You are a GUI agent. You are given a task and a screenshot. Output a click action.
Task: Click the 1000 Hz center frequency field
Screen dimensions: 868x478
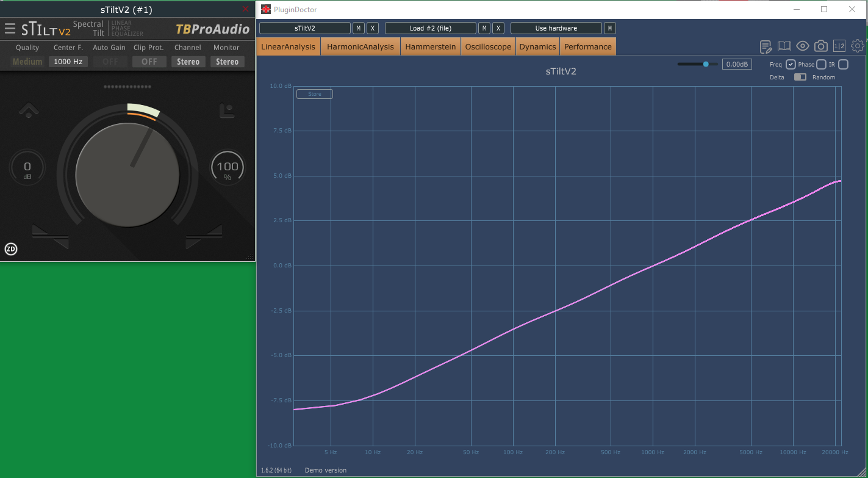[x=68, y=62]
